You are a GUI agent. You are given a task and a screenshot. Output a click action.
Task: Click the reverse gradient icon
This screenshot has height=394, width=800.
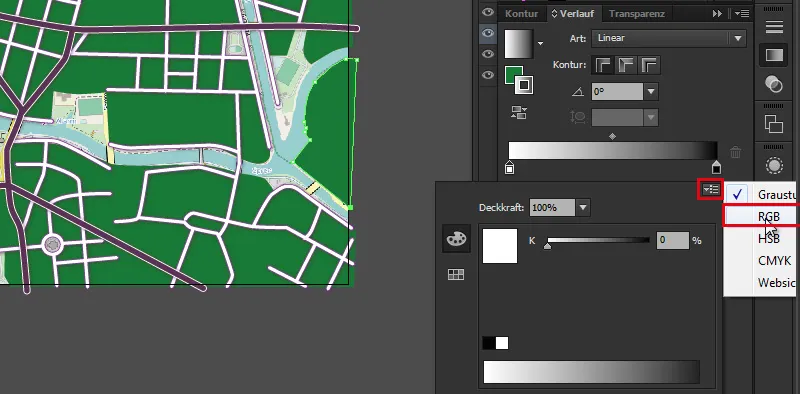tap(519, 113)
